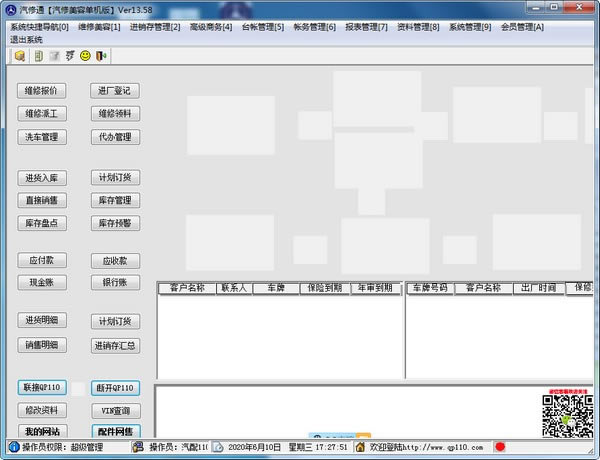The height and width of the screenshot is (460, 600).
Task: Click lower 计划订货 button beside 进货明细
Action: tap(116, 321)
